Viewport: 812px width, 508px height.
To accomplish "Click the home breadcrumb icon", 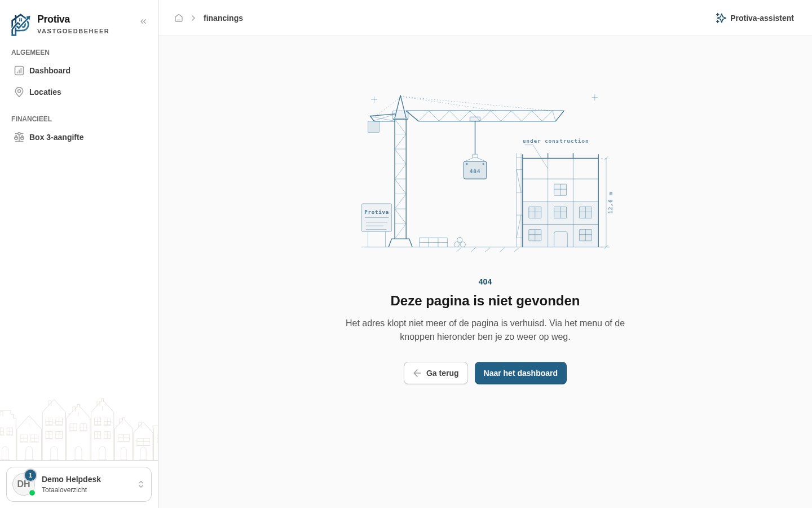I will 179,18.
